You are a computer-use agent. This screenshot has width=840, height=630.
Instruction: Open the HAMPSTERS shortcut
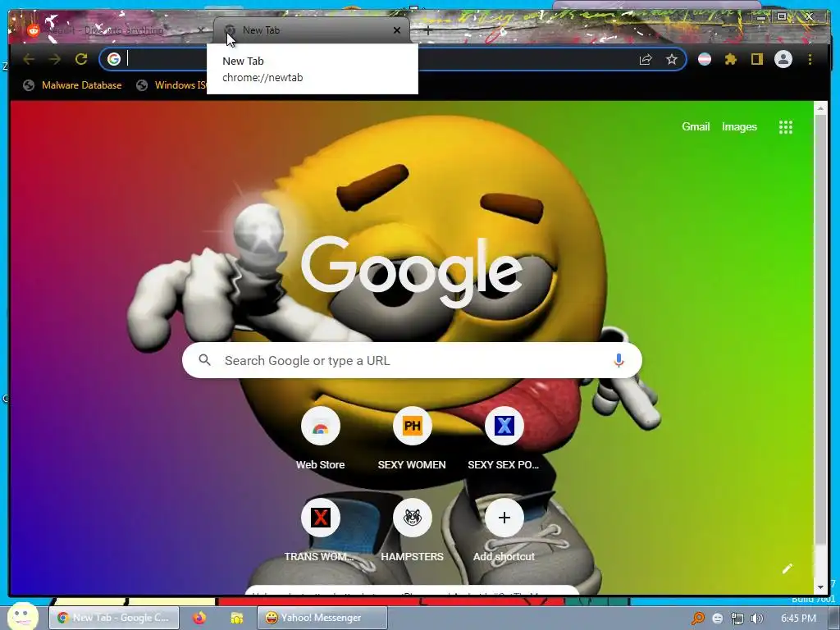tap(412, 531)
